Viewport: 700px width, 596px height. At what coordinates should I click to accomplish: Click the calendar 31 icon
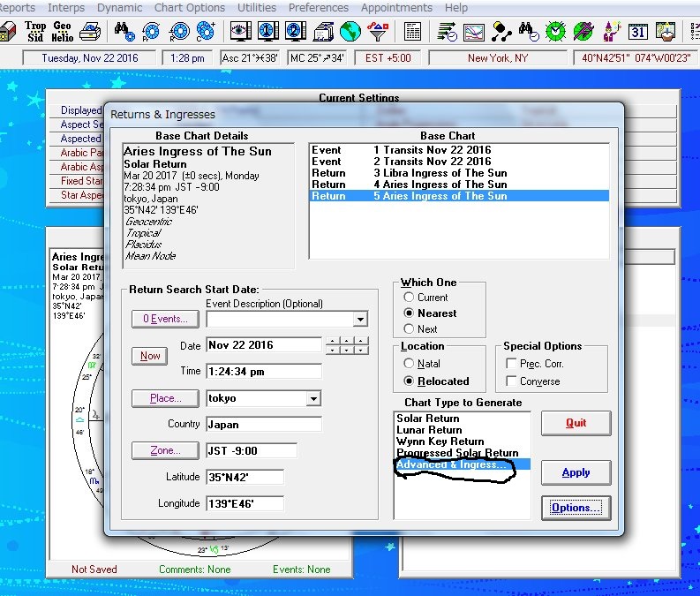(x=638, y=33)
